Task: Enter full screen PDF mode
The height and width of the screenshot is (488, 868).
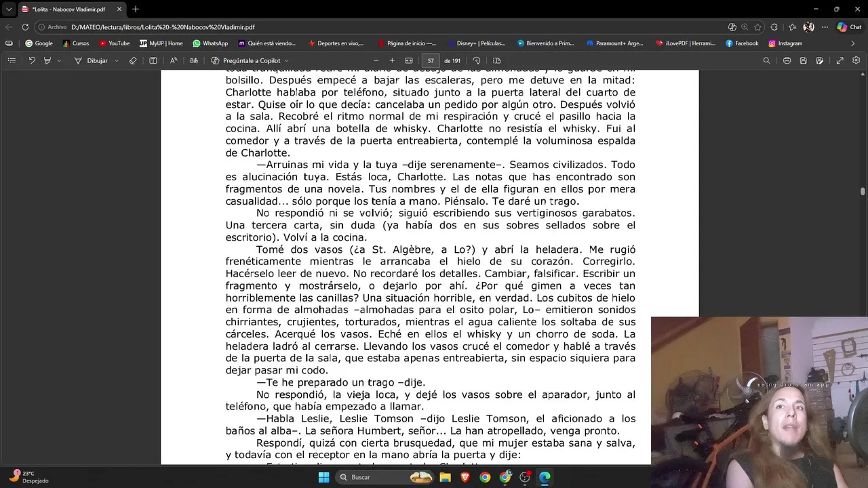Action: 840,60
